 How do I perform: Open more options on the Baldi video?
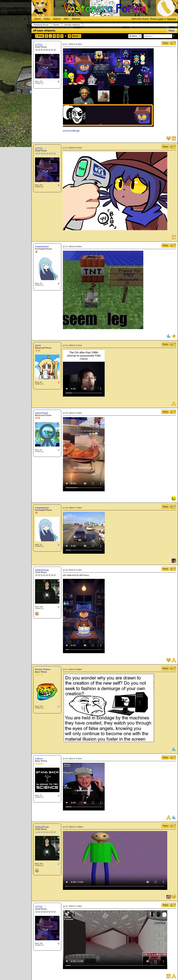click(x=163, y=882)
